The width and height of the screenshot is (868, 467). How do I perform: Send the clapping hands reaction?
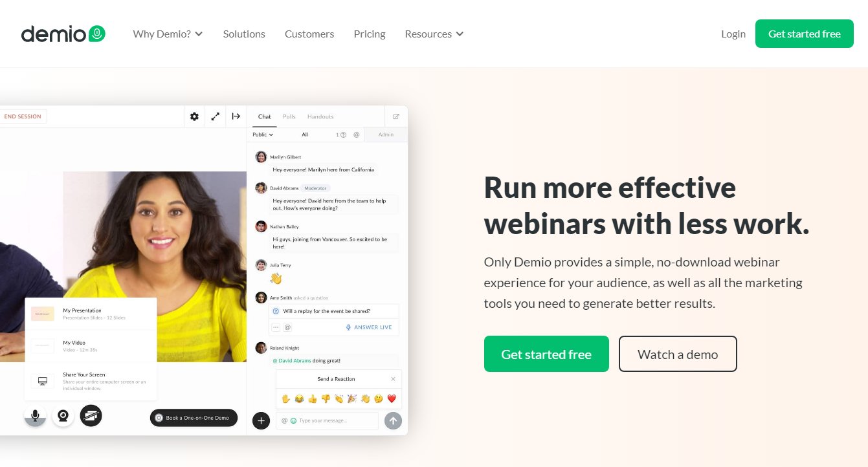[x=339, y=398]
